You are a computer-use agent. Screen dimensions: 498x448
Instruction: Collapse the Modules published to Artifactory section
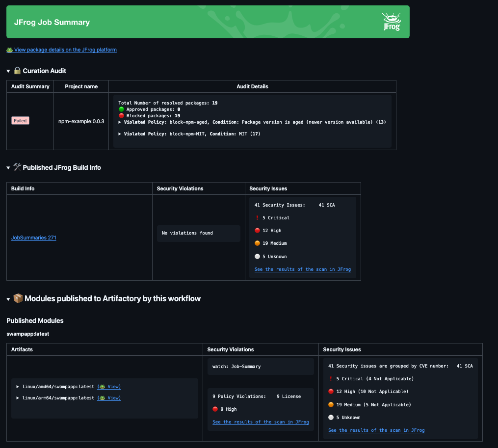click(x=8, y=299)
